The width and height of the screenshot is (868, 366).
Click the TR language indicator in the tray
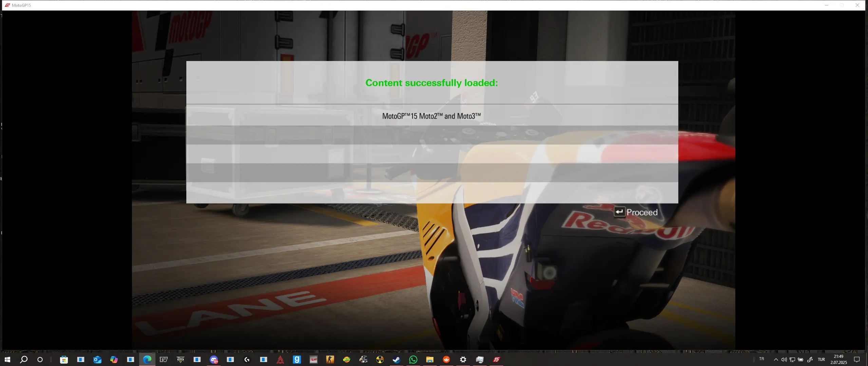[x=762, y=359]
